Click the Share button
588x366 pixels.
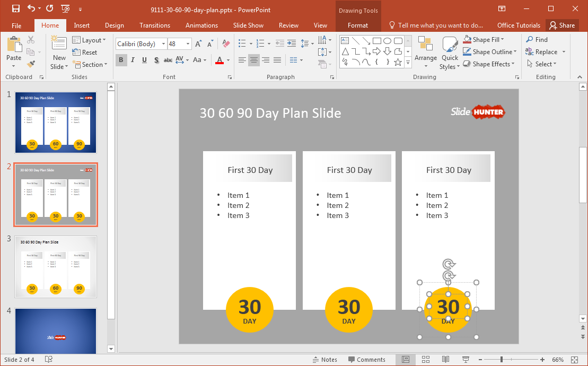click(562, 25)
